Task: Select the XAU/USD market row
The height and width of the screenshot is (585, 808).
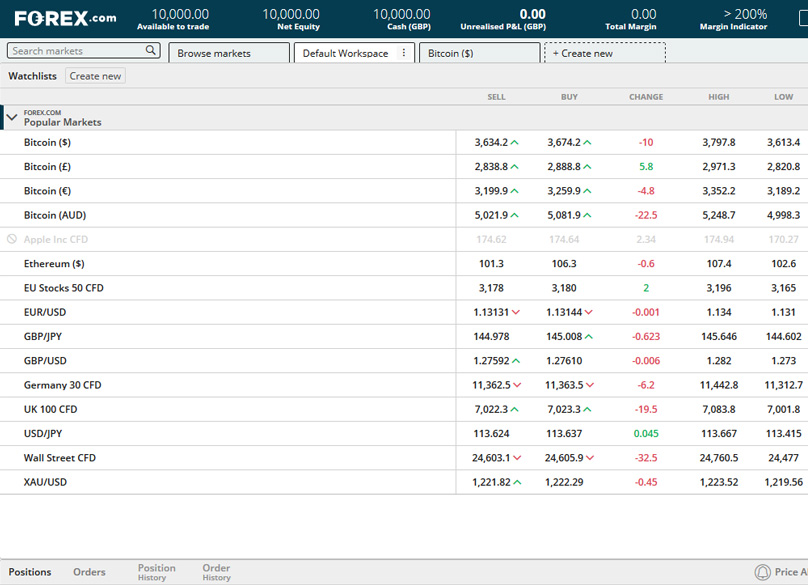Action: click(x=404, y=481)
